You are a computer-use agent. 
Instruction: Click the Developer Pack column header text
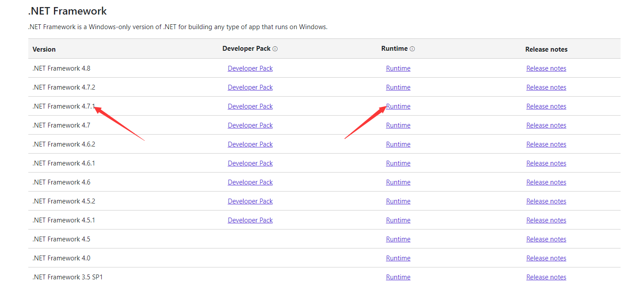[x=246, y=49]
